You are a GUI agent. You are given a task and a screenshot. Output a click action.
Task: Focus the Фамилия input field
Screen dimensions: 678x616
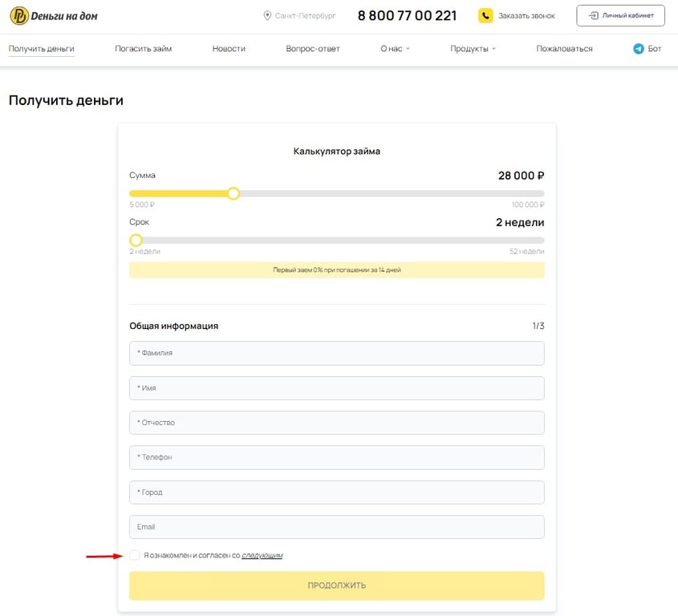(336, 353)
